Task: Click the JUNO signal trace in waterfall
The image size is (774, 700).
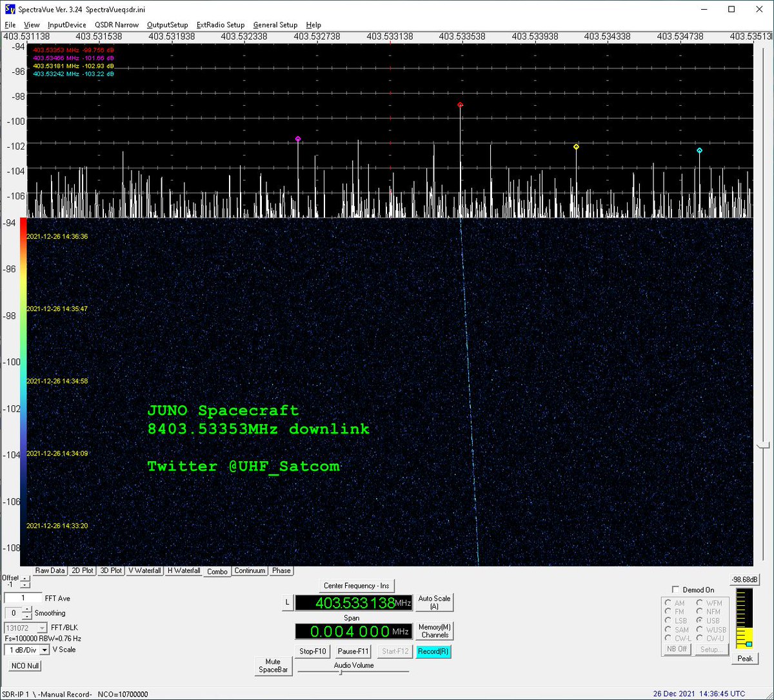Action: pos(469,392)
